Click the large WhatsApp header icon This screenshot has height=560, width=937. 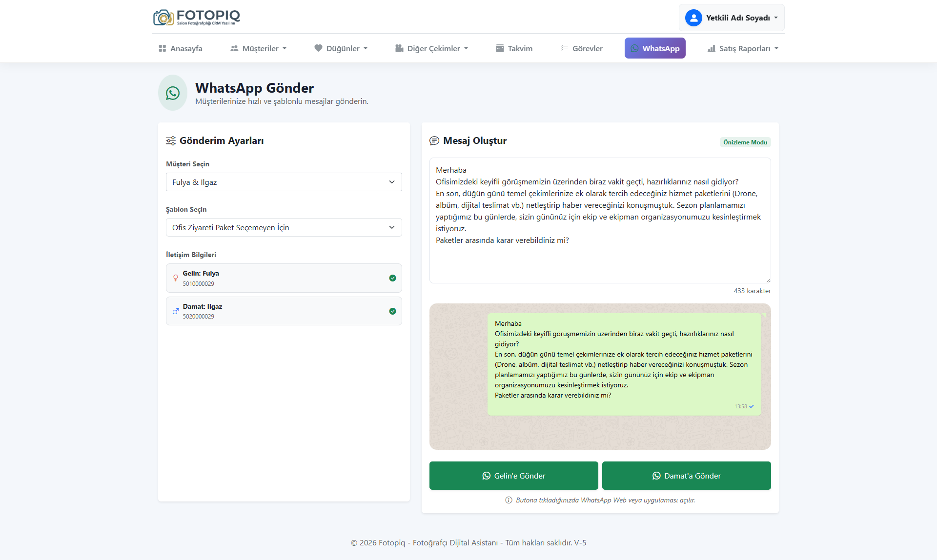173,93
